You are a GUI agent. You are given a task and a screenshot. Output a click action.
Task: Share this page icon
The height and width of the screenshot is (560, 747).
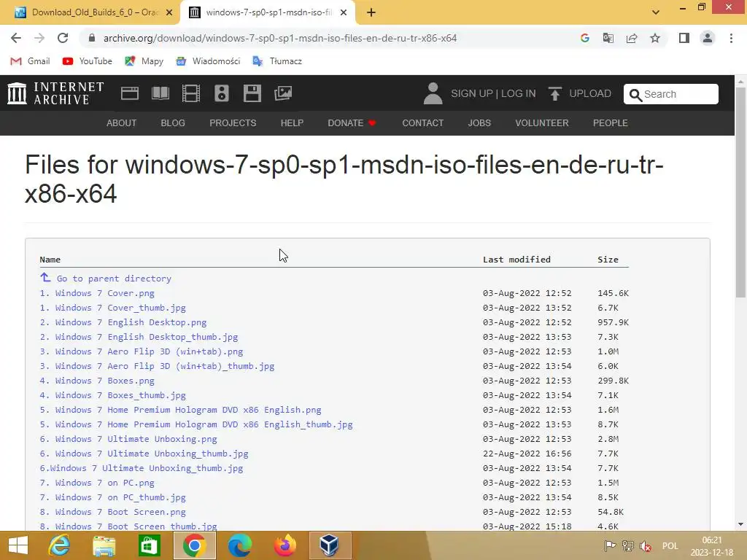click(632, 38)
